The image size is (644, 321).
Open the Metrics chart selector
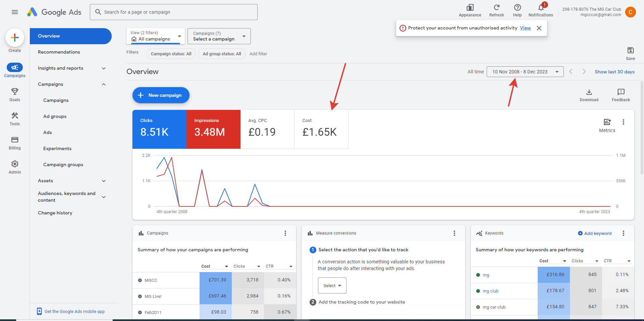tap(607, 125)
